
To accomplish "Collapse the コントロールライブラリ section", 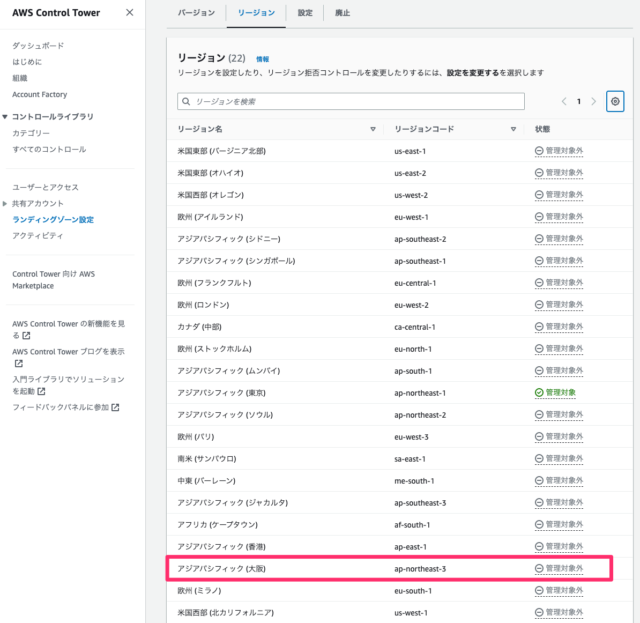I will 5,117.
